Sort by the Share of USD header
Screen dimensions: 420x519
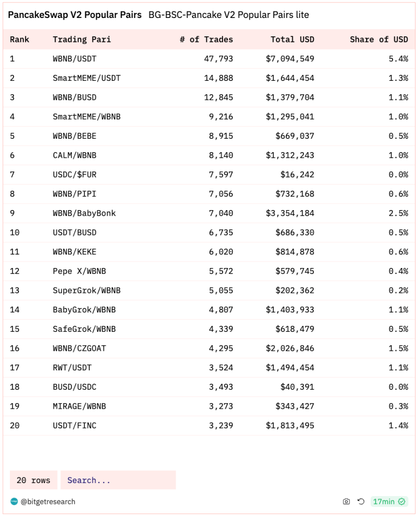coord(379,39)
